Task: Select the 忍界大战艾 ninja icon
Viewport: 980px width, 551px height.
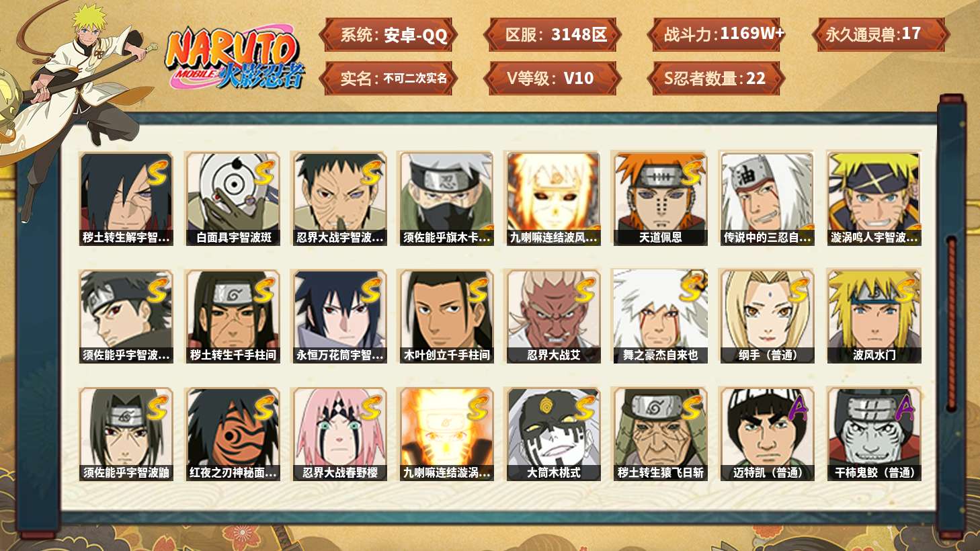Action: tap(553, 316)
